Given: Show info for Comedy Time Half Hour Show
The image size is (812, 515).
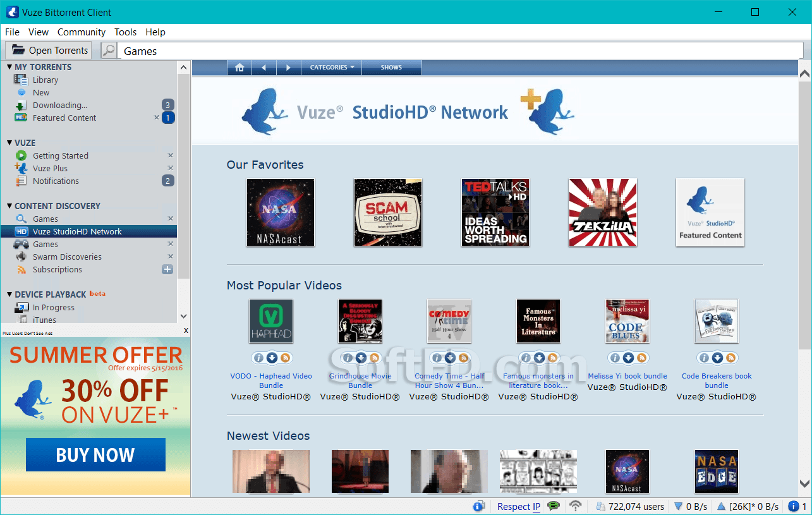Looking at the screenshot, I should click(x=436, y=358).
